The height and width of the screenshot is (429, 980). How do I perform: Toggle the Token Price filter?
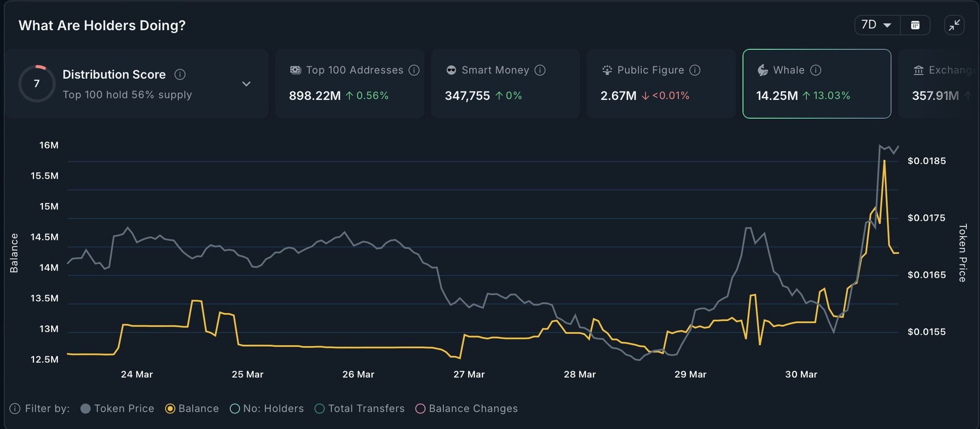(86, 408)
